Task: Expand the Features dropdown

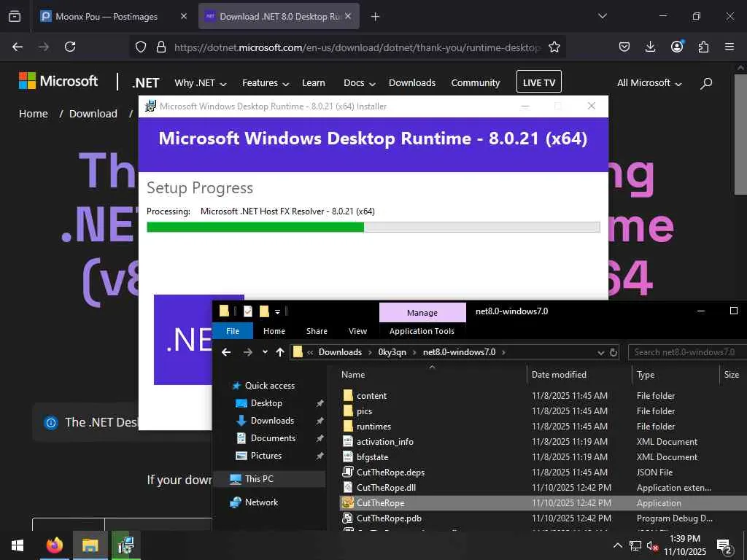Action: coord(266,83)
